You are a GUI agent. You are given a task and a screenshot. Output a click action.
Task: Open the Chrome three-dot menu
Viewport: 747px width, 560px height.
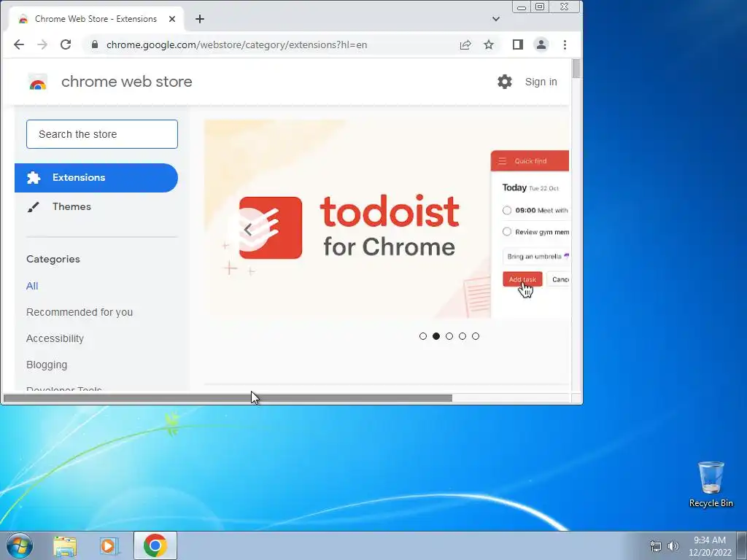coord(565,44)
